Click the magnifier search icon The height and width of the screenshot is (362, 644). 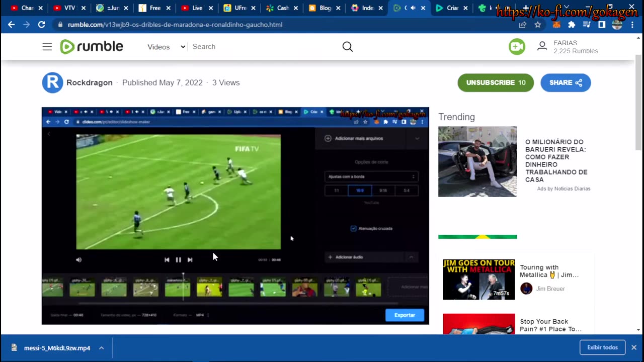(348, 47)
